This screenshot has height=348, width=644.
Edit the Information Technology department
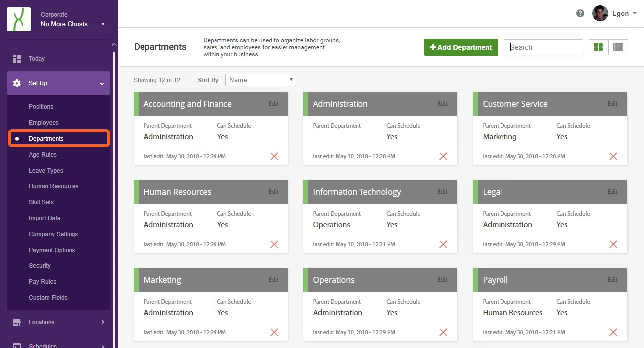coord(443,192)
